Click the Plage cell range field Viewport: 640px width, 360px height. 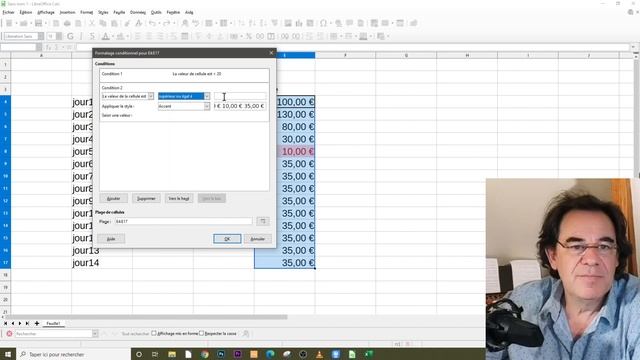(183, 221)
